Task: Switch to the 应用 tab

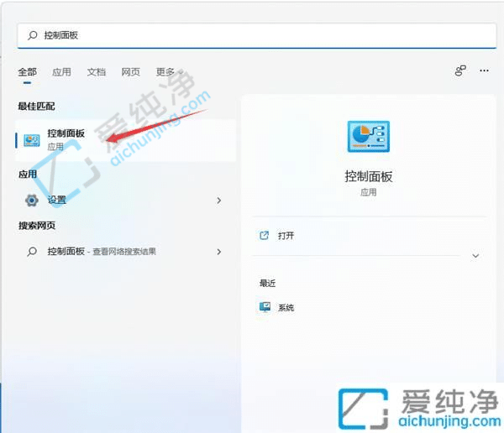Action: click(x=61, y=72)
